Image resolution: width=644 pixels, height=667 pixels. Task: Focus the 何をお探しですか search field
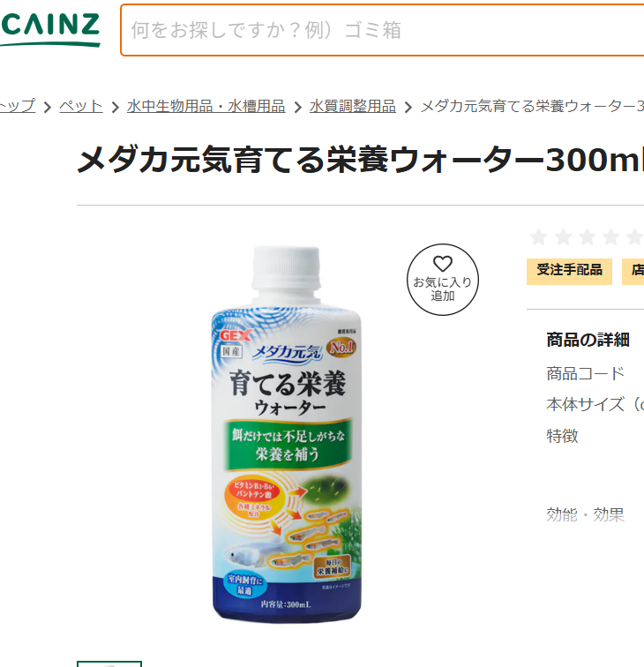point(382,30)
